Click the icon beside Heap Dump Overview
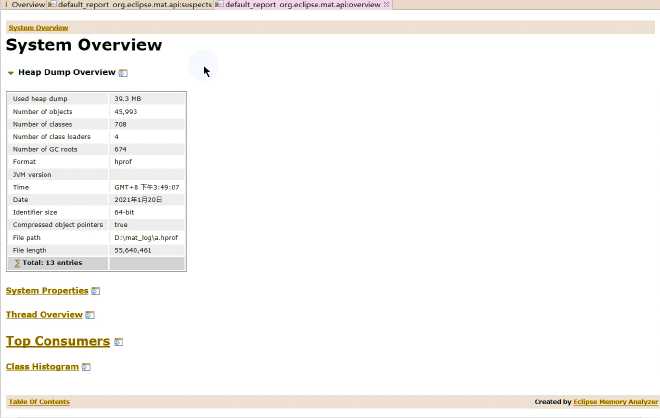Screen dimensions: 660x418 pyautogui.click(x=123, y=73)
